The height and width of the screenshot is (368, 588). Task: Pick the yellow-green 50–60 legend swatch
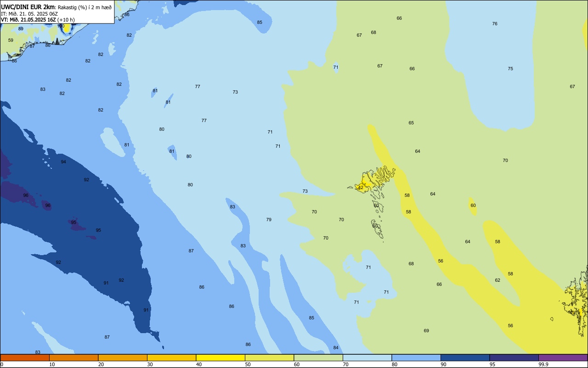[x=269, y=357]
